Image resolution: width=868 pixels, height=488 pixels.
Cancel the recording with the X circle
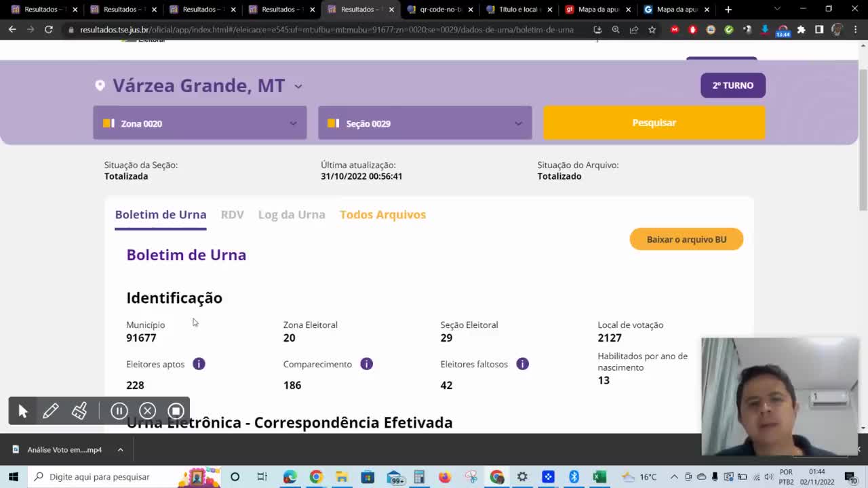pos(148,411)
